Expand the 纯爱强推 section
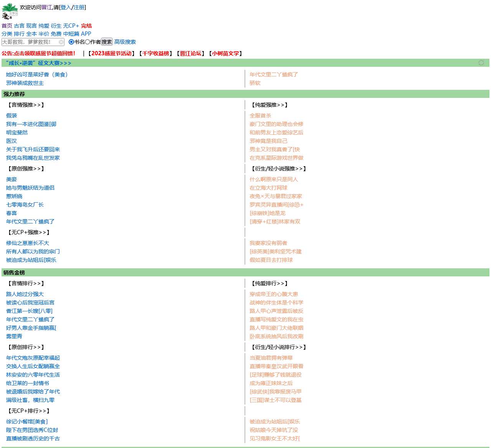Viewport: 491px width, 448px height. point(270,105)
